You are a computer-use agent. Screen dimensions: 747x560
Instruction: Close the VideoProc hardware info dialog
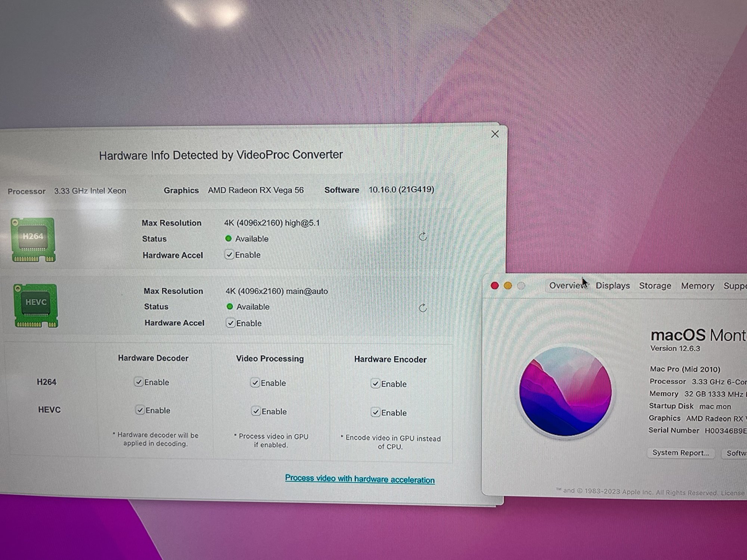coord(495,134)
